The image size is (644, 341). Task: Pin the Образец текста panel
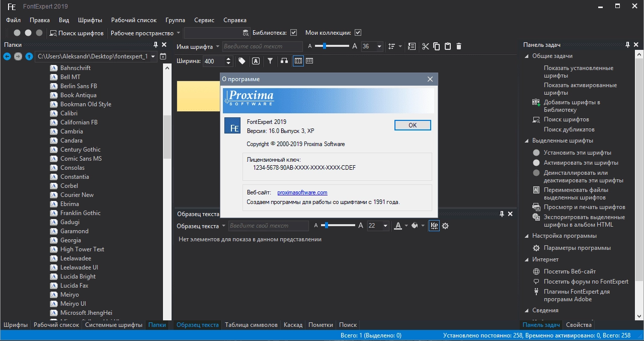coord(502,214)
